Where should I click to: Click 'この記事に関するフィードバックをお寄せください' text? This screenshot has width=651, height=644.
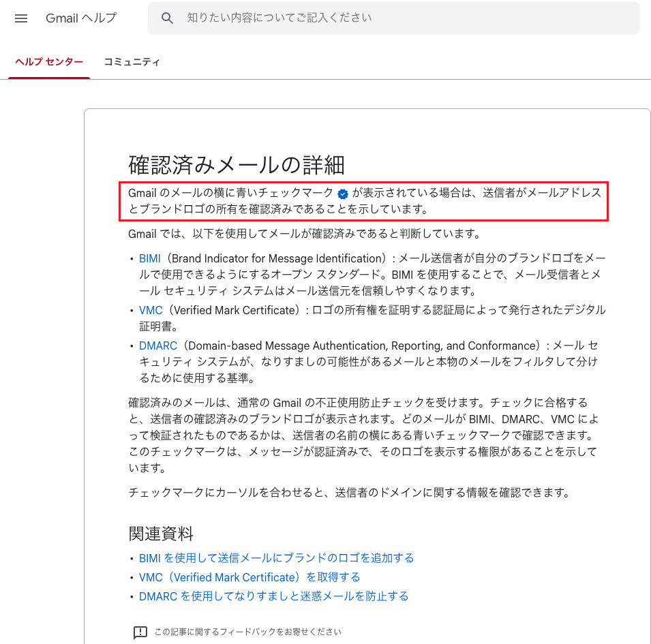(x=247, y=632)
